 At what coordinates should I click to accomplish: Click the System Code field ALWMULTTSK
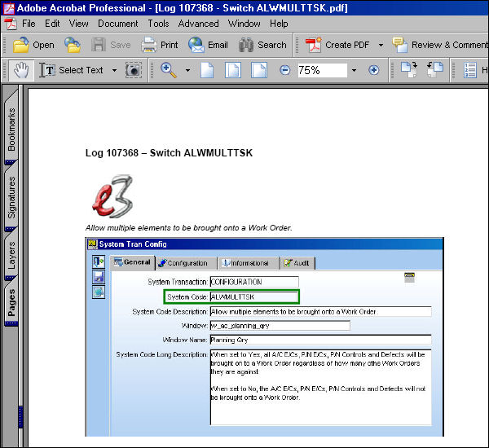(254, 297)
